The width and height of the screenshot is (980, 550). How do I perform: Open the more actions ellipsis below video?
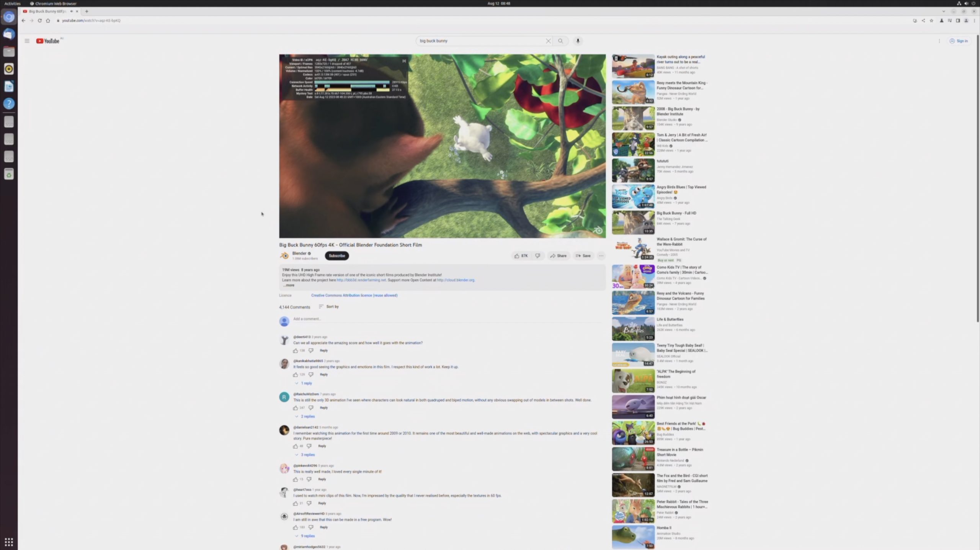[601, 256]
